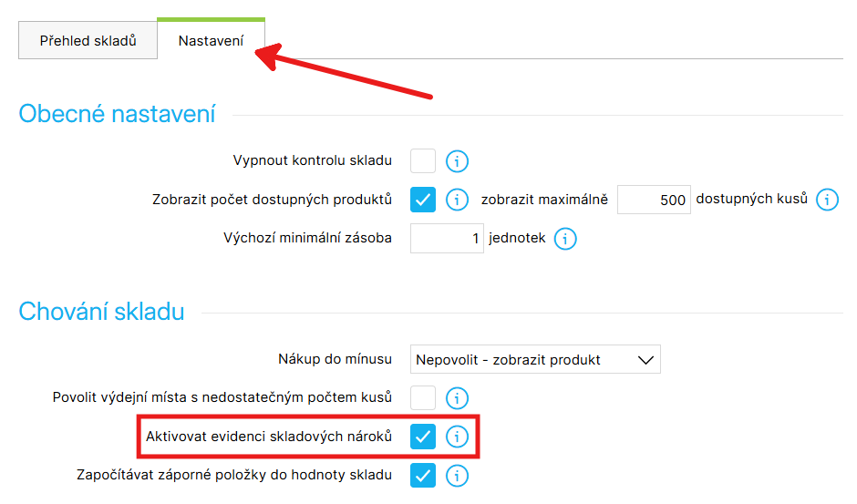Open the Nákup do mínusu dropdown
Screen dimensions: 857x504
pos(535,359)
